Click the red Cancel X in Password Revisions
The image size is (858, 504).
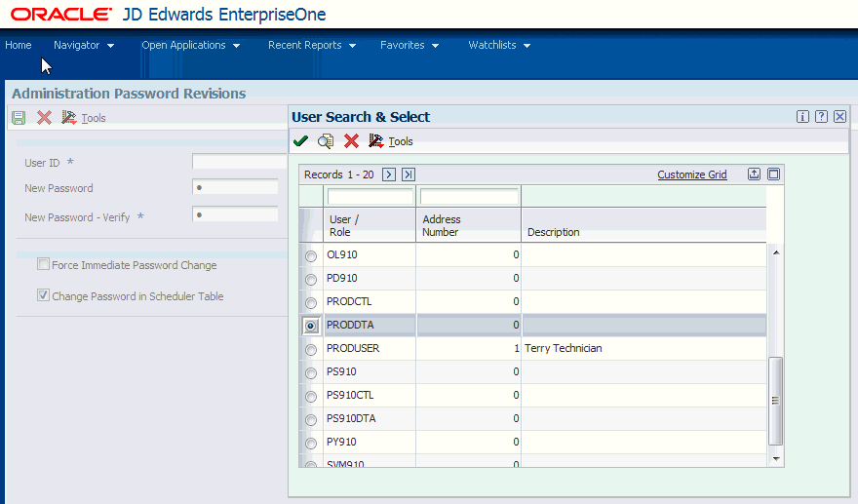[x=44, y=118]
